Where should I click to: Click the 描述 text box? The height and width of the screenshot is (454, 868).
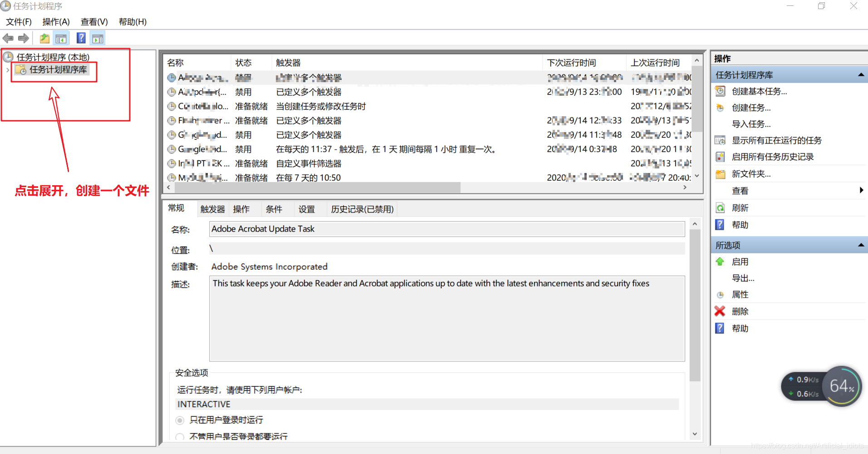click(x=447, y=319)
